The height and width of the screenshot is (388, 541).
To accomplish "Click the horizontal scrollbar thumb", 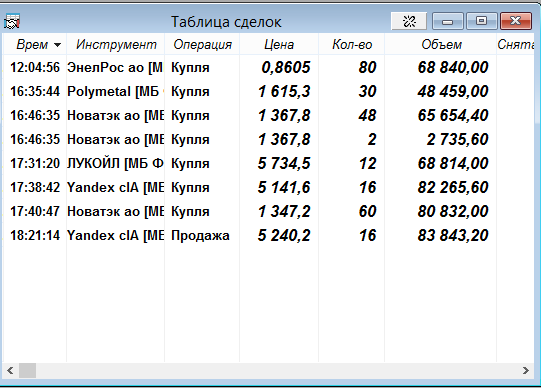I will click(27, 371).
